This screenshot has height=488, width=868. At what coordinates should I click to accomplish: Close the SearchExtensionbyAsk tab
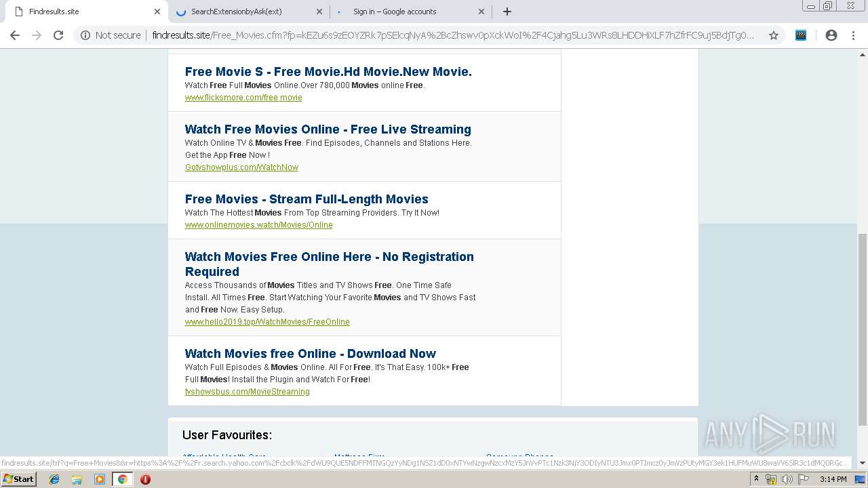click(320, 12)
